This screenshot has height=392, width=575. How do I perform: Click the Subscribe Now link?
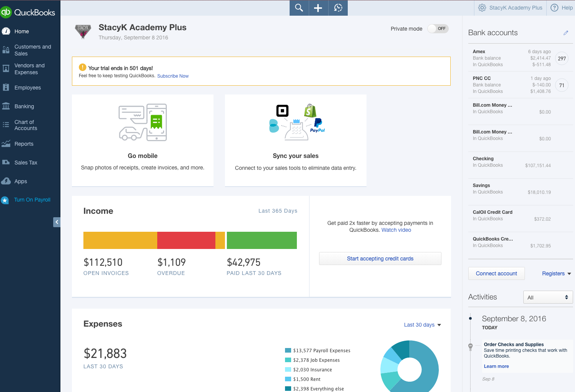click(173, 76)
